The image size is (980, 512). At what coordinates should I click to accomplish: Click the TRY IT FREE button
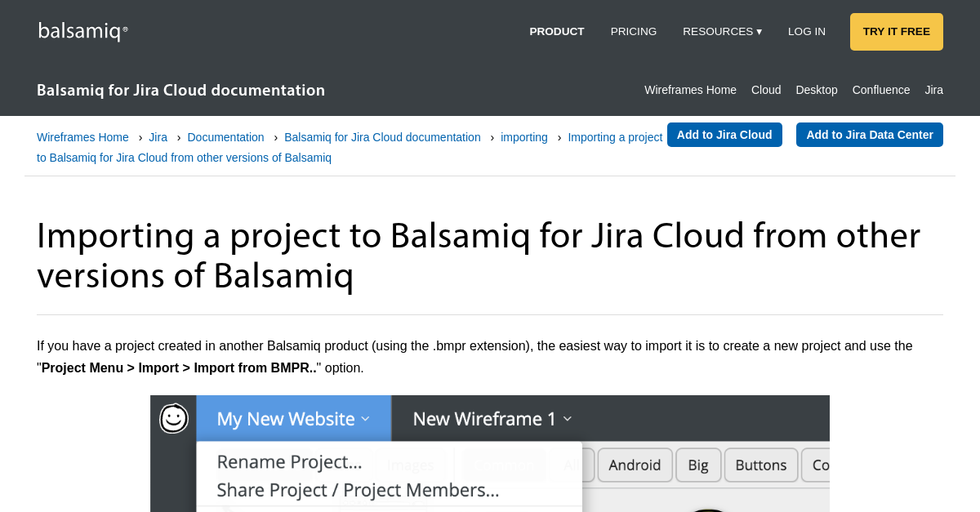896,31
